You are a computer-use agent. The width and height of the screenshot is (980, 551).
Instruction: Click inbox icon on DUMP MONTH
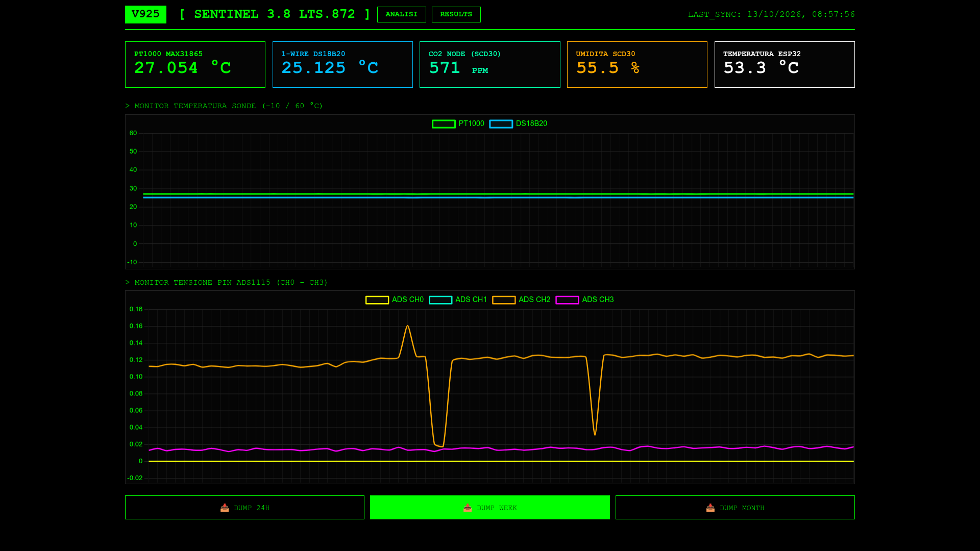pyautogui.click(x=710, y=508)
